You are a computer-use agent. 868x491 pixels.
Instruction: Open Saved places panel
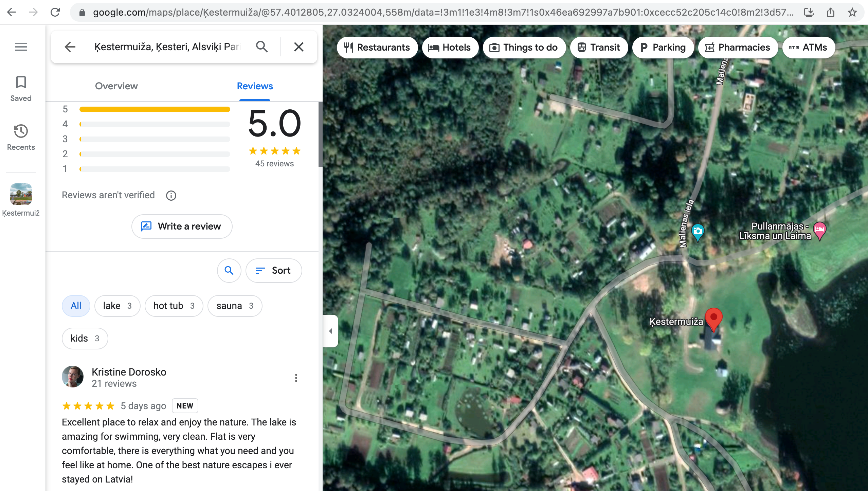tap(21, 88)
